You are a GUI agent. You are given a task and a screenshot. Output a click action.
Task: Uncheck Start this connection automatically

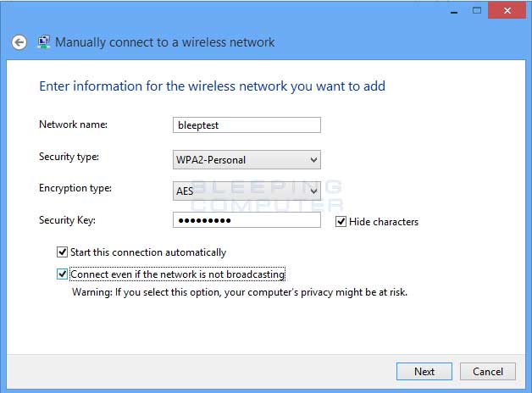click(x=62, y=252)
